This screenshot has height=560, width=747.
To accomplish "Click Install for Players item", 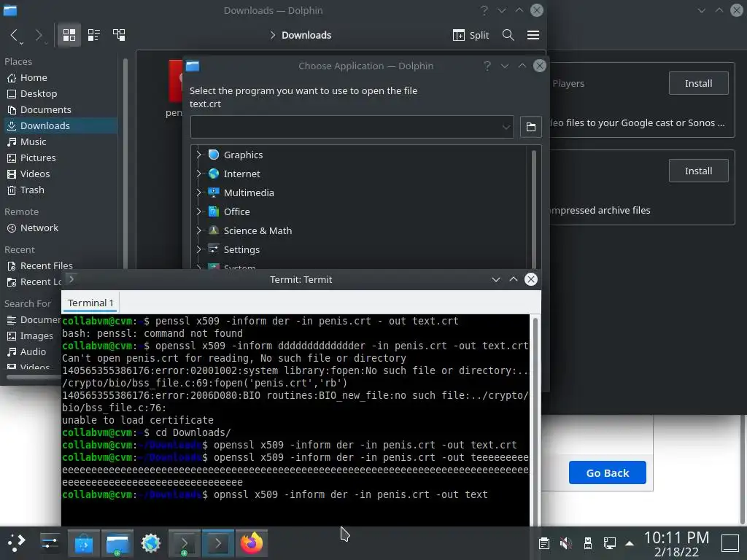I will [x=698, y=83].
